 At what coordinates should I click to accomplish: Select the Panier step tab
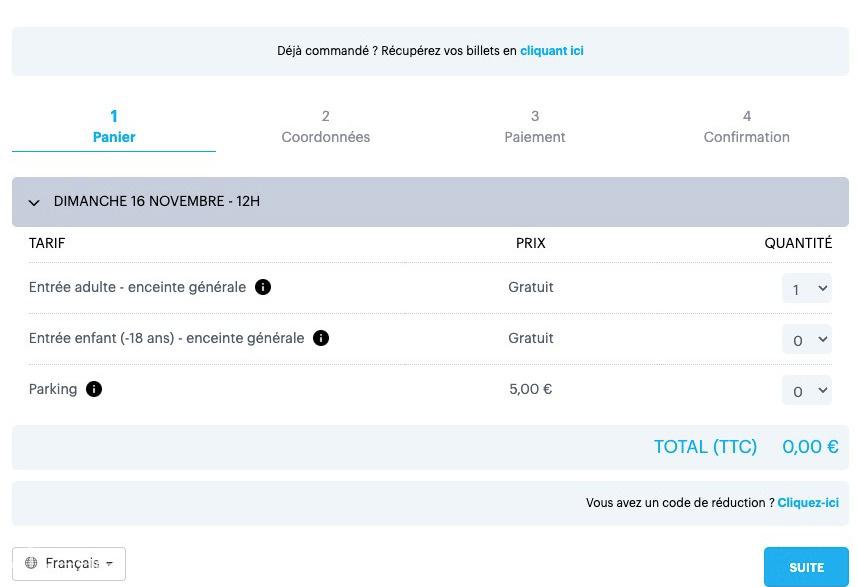tap(114, 127)
